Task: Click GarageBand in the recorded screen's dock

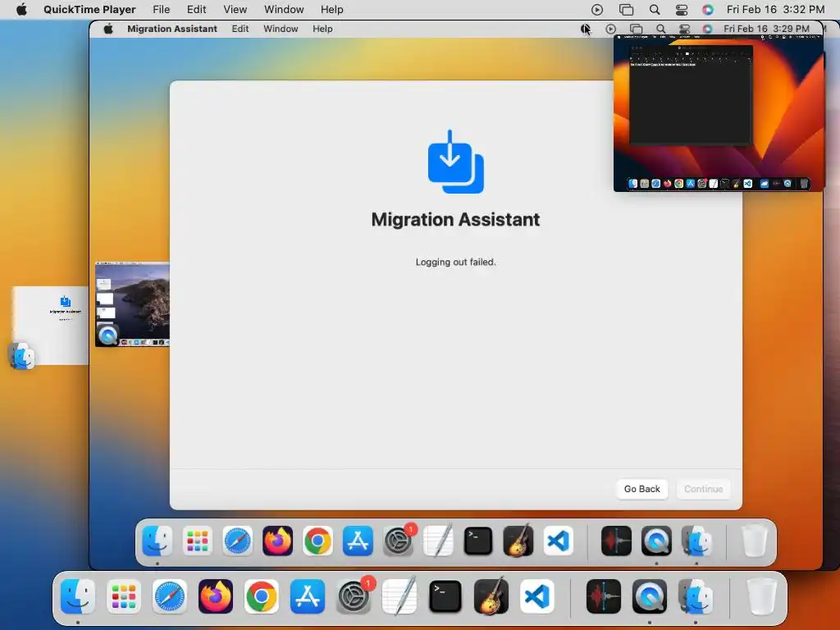Action: [x=518, y=541]
